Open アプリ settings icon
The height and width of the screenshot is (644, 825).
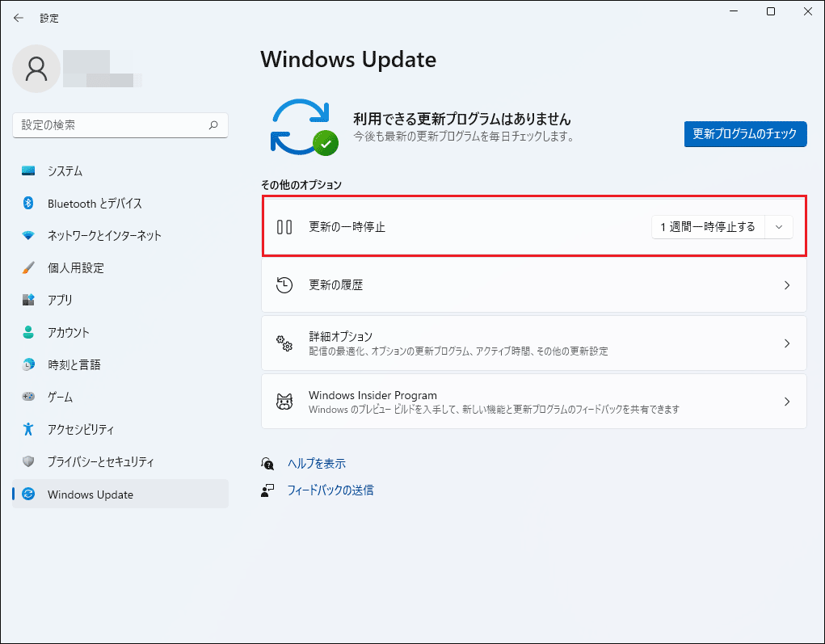point(28,300)
